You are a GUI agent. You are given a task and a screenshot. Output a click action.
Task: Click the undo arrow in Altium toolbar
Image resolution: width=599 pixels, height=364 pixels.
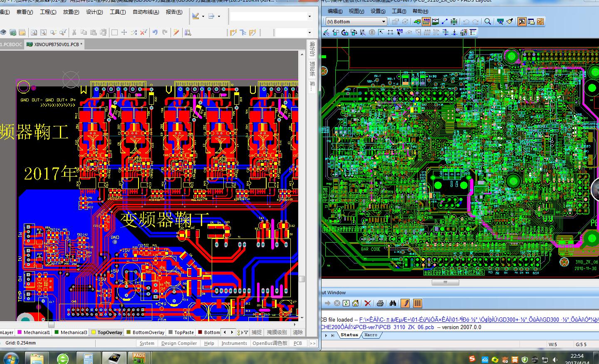155,32
